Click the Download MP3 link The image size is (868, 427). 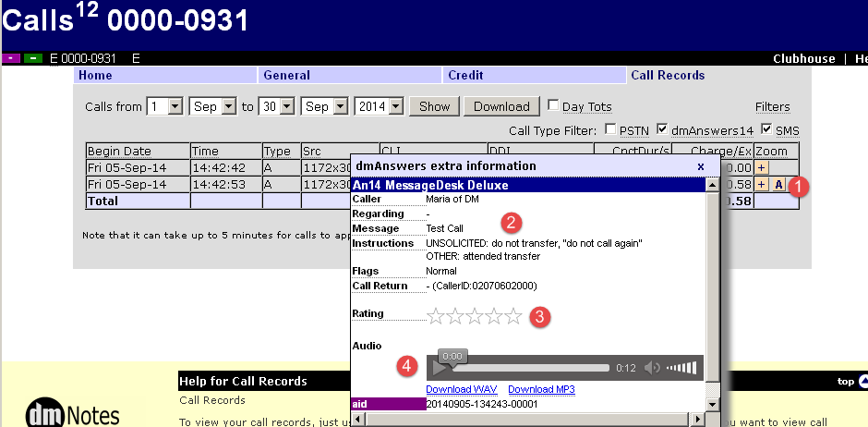coord(541,389)
